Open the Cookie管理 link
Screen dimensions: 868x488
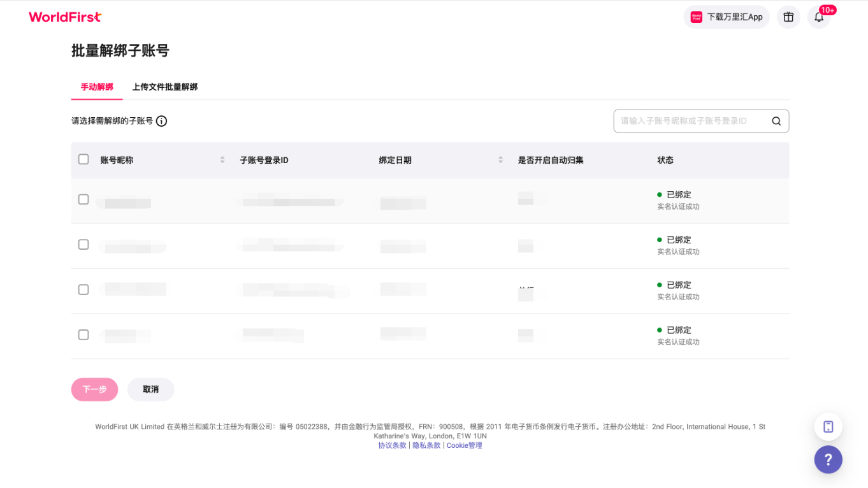[464, 445]
